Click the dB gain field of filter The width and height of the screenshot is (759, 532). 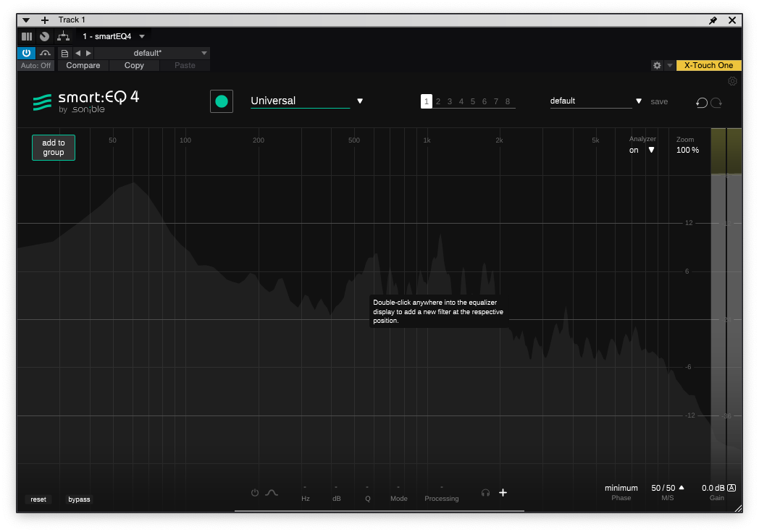click(x=337, y=493)
